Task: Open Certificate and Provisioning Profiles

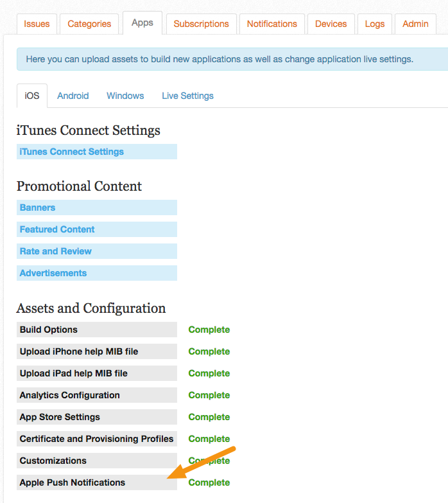Action: click(x=97, y=439)
